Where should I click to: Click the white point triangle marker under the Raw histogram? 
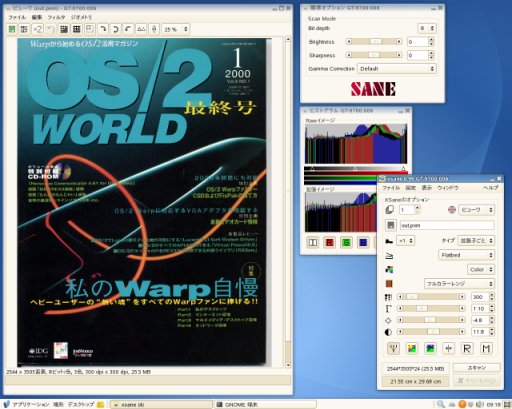(x=403, y=169)
